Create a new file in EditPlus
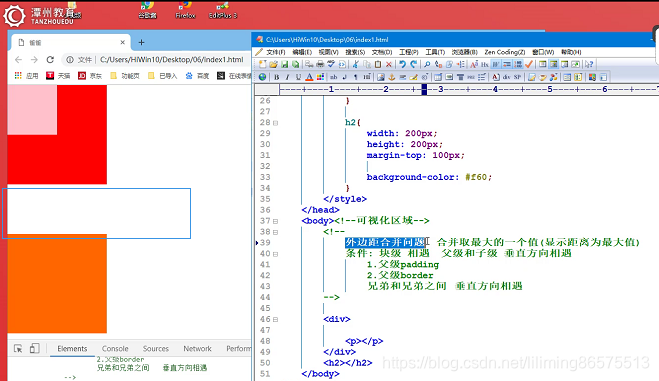659x381 pixels. pyautogui.click(x=263, y=64)
